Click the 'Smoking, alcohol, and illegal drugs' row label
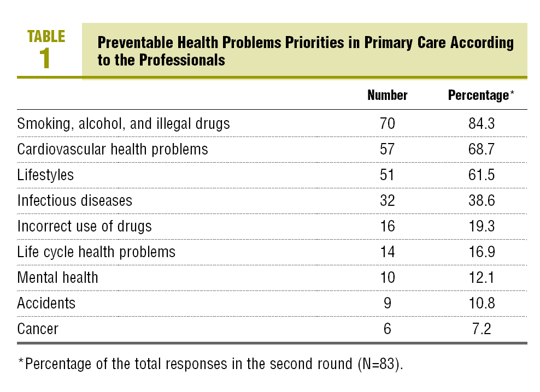The width and height of the screenshot is (540, 392). (124, 123)
